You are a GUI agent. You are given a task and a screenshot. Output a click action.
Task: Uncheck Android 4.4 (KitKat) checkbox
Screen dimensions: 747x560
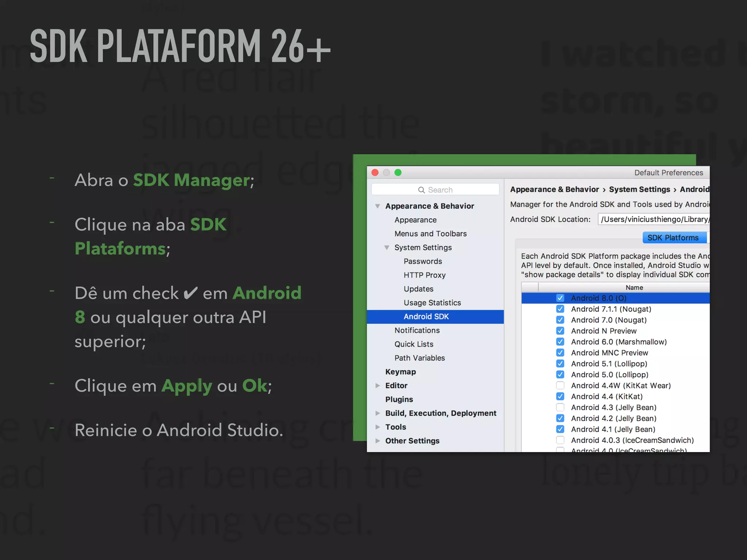pyautogui.click(x=560, y=397)
